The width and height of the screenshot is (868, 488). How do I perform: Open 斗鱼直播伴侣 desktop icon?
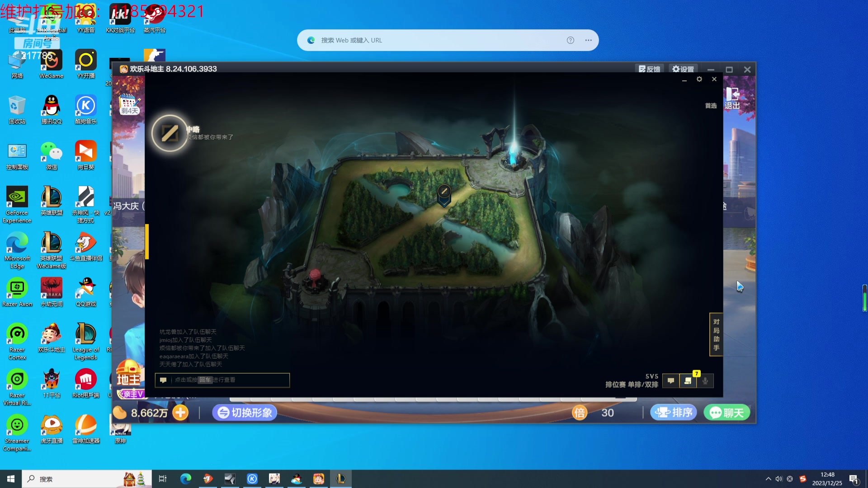tap(86, 247)
